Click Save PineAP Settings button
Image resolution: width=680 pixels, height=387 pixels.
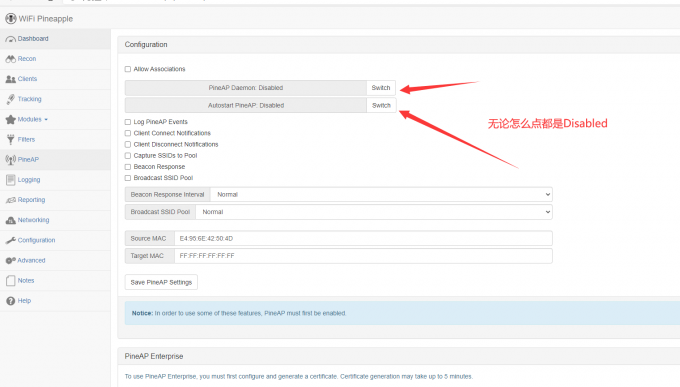click(161, 282)
